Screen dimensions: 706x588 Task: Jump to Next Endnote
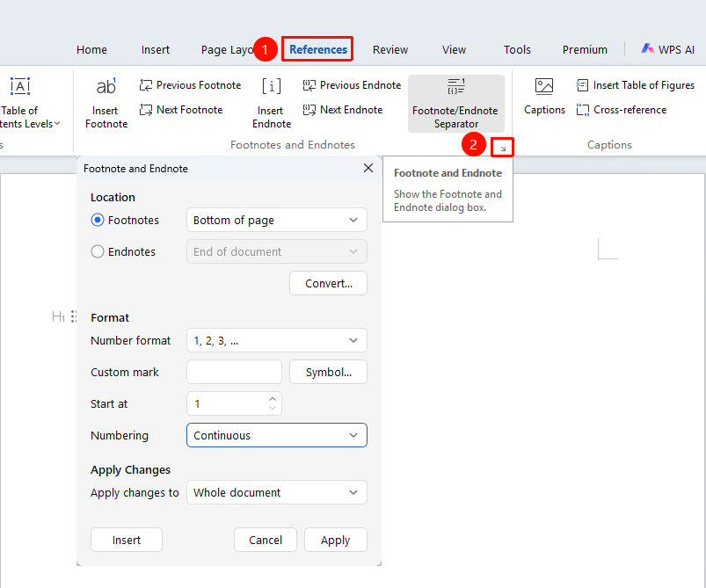coord(343,109)
